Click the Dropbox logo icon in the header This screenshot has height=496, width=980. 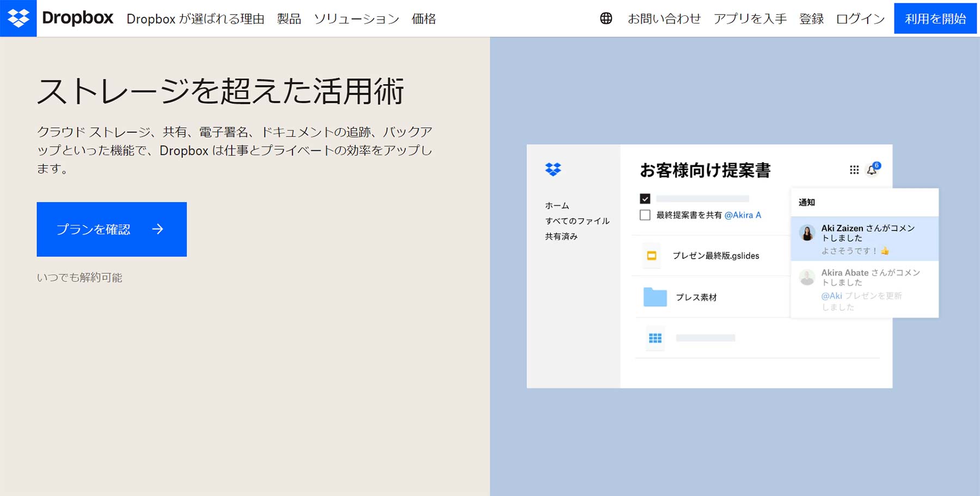(18, 18)
